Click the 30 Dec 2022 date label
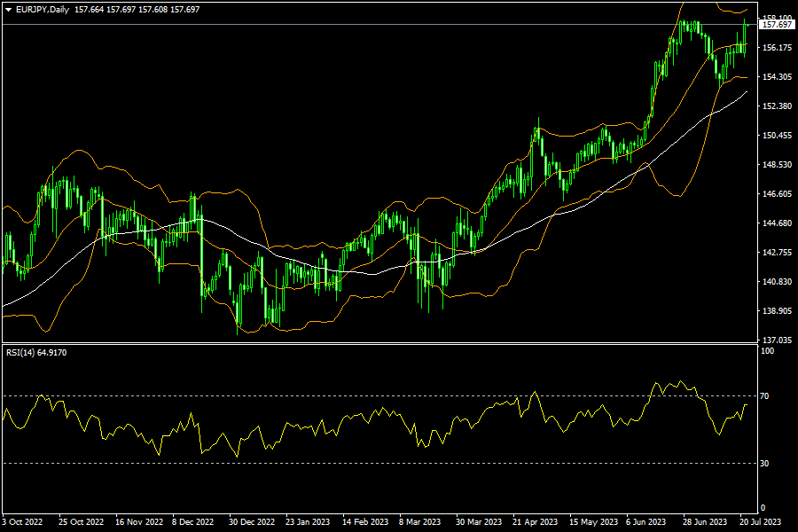Image resolution: width=798 pixels, height=532 pixels. pyautogui.click(x=252, y=522)
